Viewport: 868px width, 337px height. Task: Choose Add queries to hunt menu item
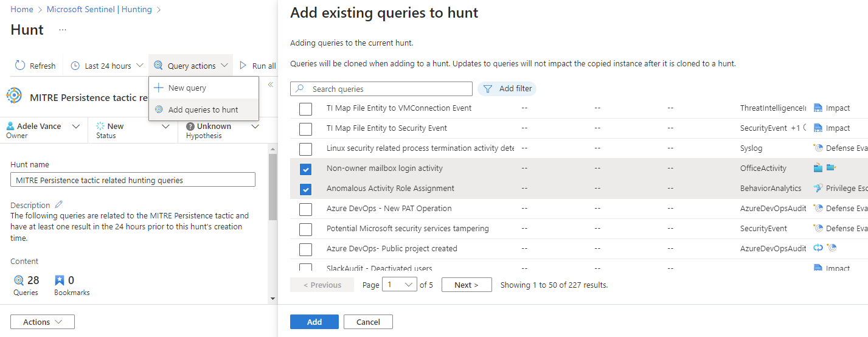coord(203,110)
